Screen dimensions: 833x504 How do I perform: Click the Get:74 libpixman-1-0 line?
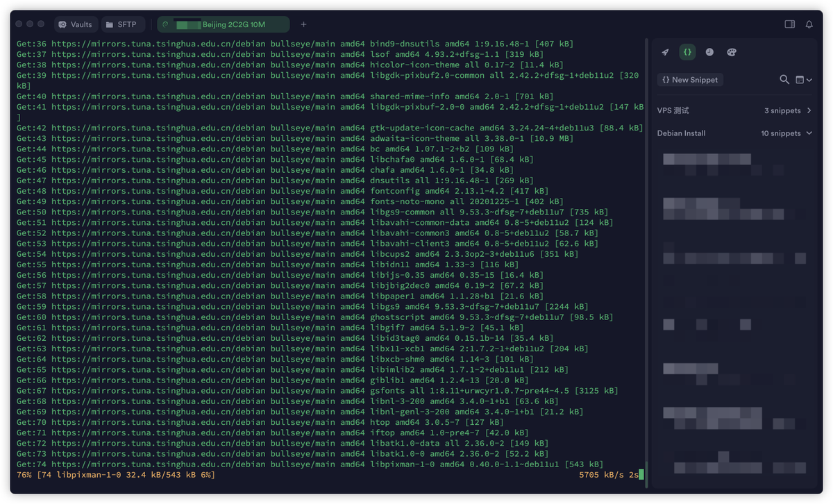coord(310,464)
